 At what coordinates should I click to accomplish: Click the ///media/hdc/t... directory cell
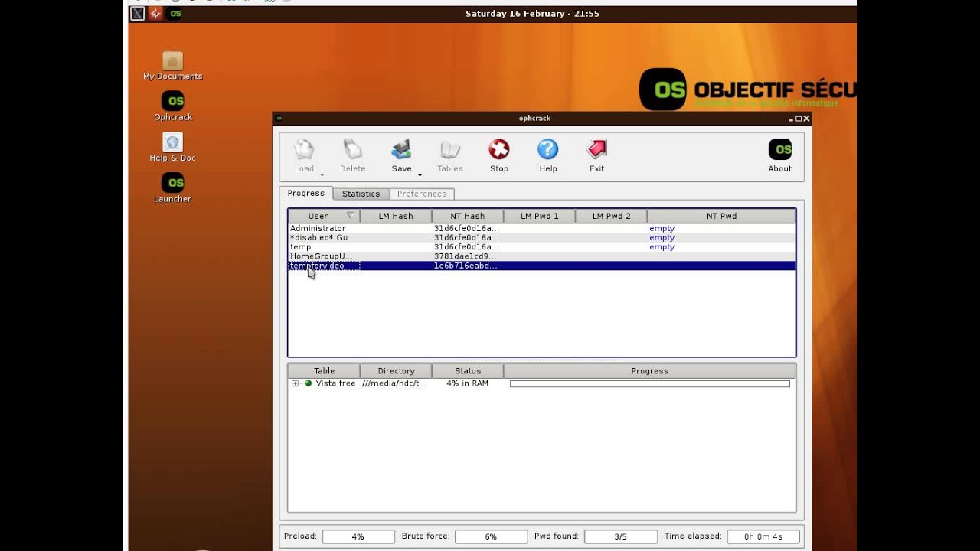pyautogui.click(x=394, y=383)
